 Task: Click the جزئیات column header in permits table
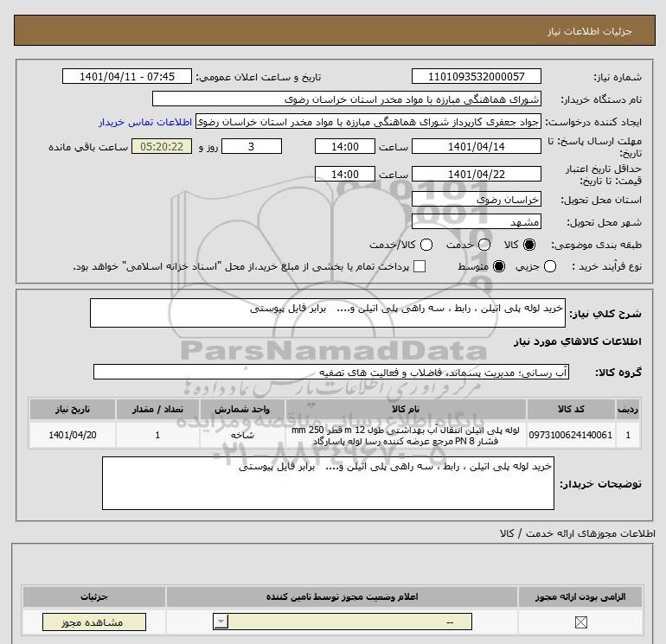[x=94, y=596]
